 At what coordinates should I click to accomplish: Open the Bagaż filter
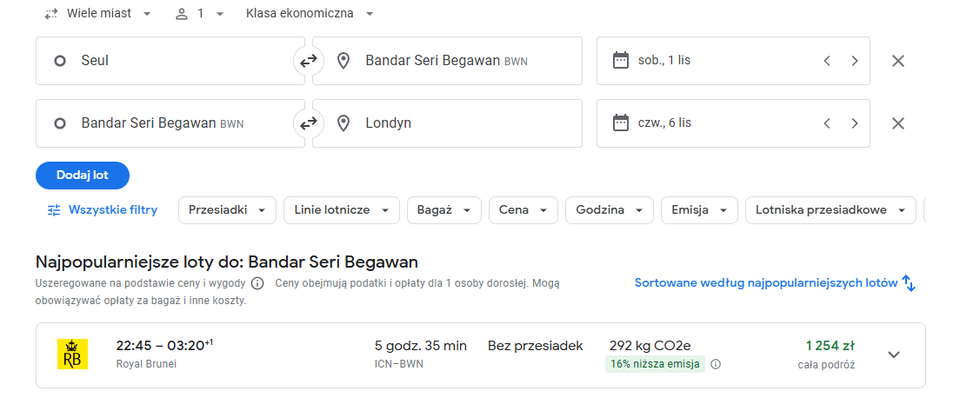tap(443, 210)
